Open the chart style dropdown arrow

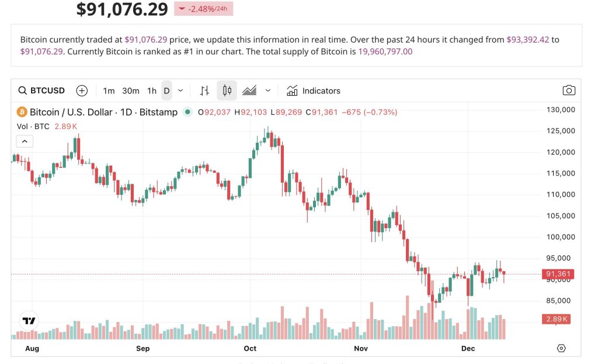(268, 90)
